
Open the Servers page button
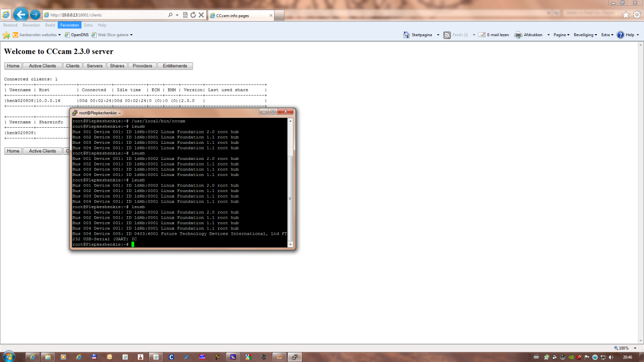pos(95,66)
